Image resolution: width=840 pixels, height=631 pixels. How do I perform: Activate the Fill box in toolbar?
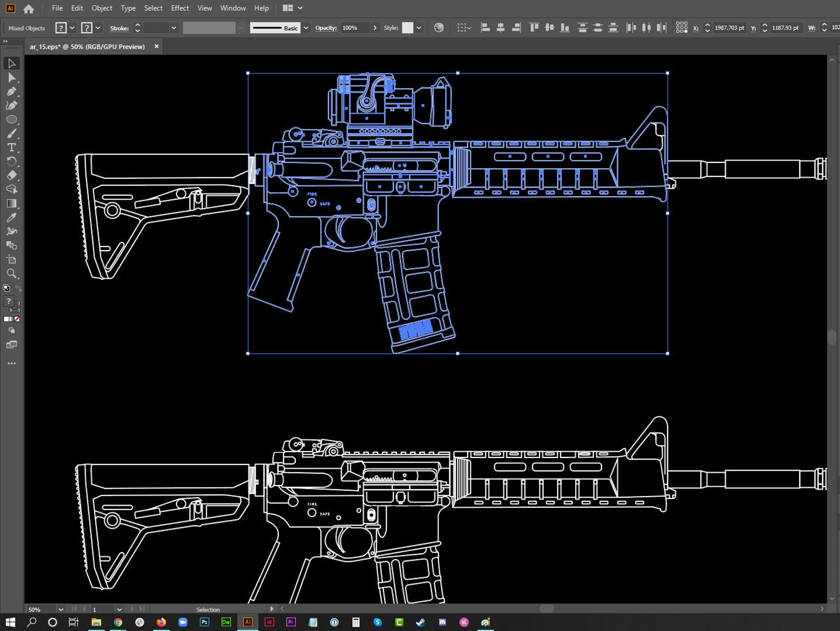point(8,301)
